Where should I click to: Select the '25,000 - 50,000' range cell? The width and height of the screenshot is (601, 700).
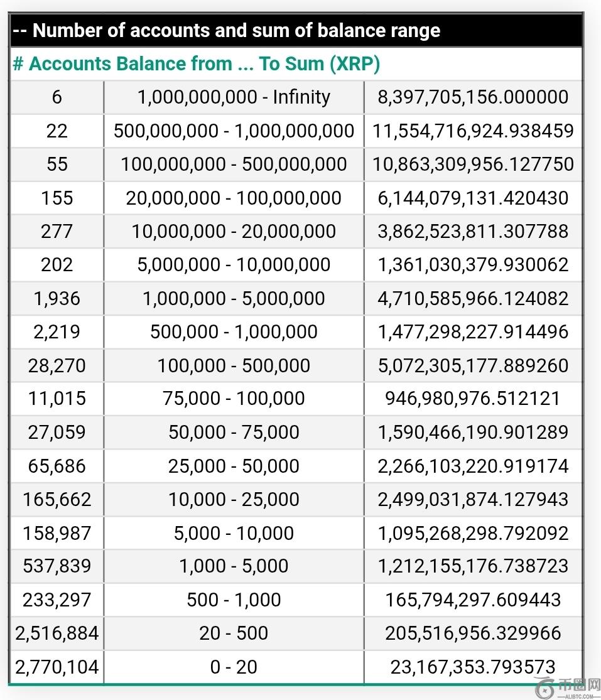click(234, 466)
